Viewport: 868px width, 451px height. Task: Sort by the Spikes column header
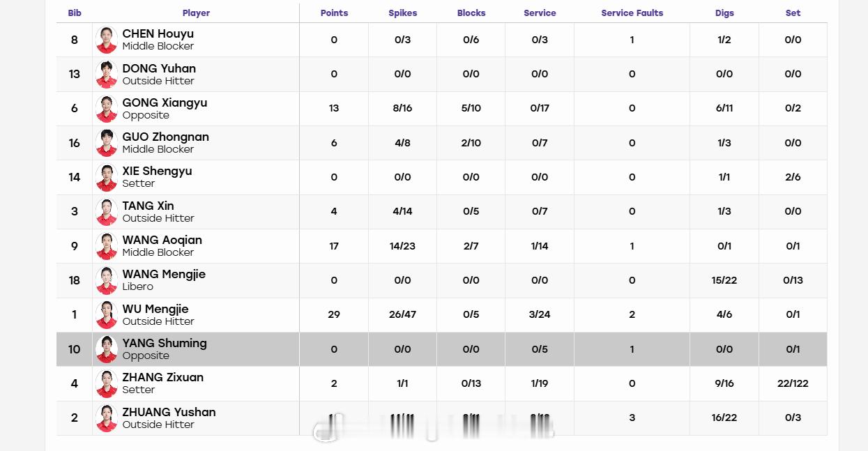pos(403,13)
